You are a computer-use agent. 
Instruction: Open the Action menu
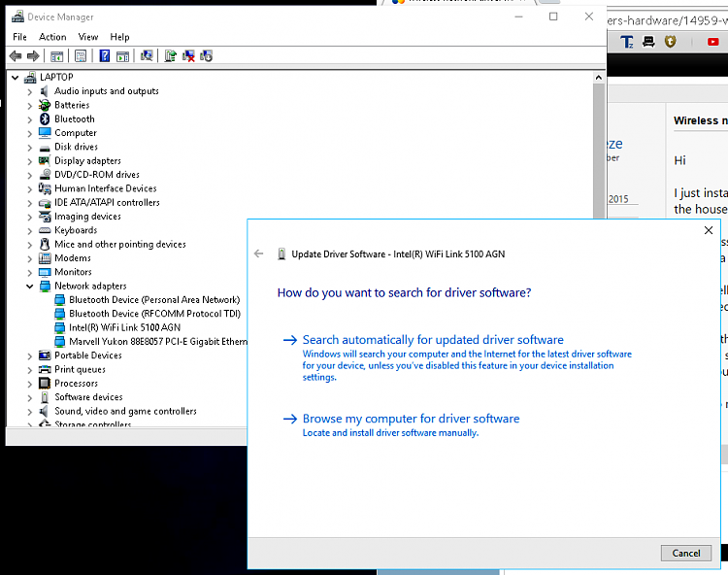52,37
